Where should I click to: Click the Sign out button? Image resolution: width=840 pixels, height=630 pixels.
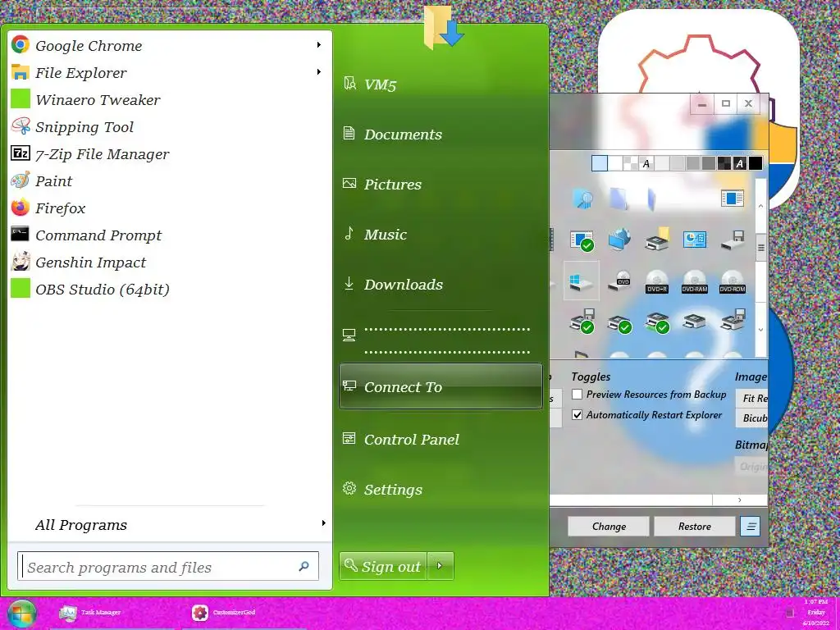(x=383, y=566)
